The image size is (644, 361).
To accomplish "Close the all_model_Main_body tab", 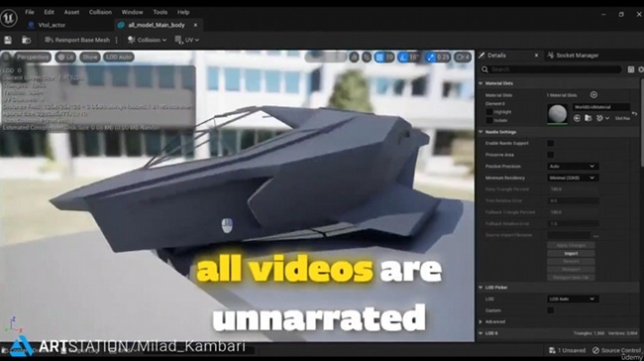I will click(x=195, y=25).
